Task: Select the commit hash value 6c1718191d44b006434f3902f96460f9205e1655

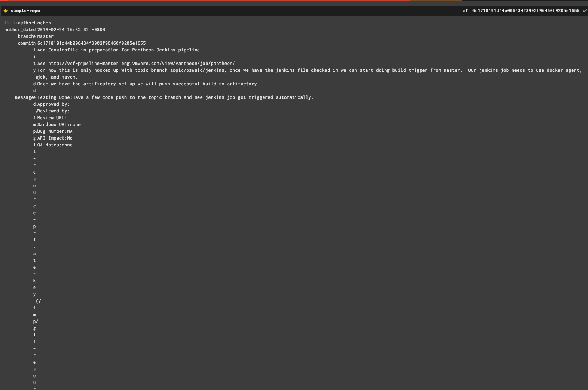Action: [x=91, y=43]
